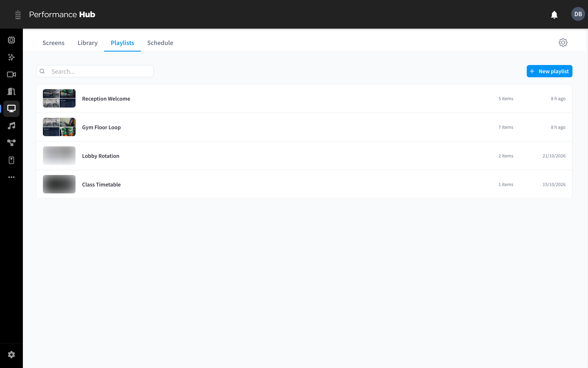Select the monitor screens sidebar icon
This screenshot has height=368, width=588.
[11, 109]
